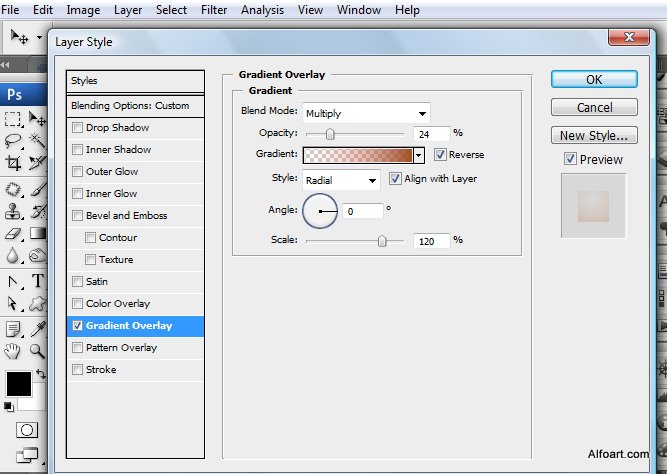Viewport: 667px width, 474px height.
Task: Open the Blend Mode dropdown
Action: tap(366, 113)
